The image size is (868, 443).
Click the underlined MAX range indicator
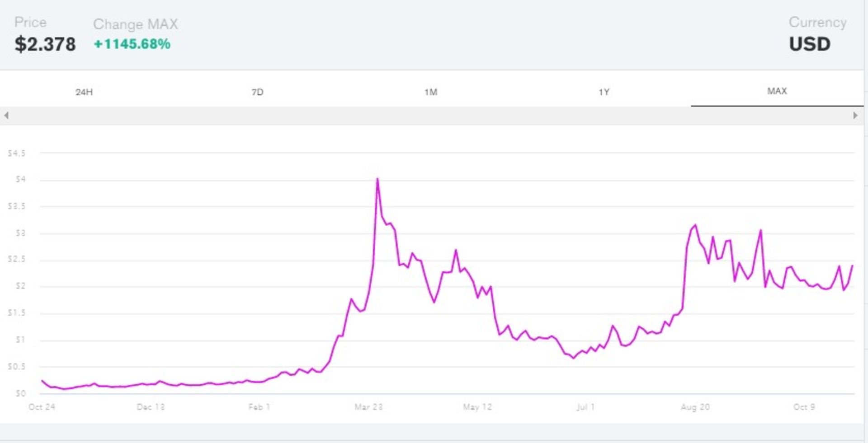tap(777, 91)
